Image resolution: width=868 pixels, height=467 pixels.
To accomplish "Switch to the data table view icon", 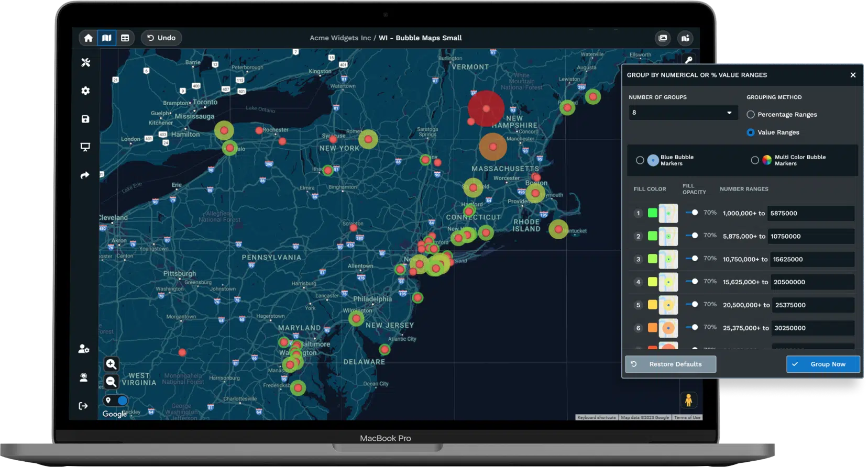I will click(x=125, y=38).
